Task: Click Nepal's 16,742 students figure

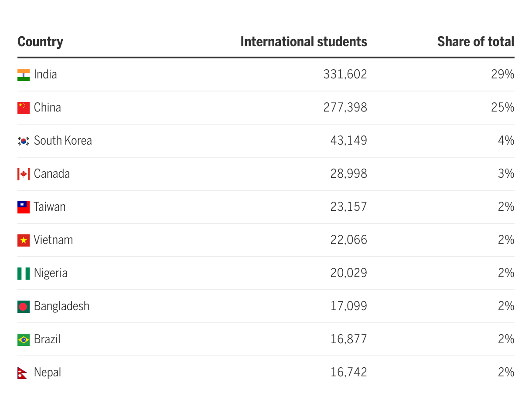Action: (x=348, y=372)
